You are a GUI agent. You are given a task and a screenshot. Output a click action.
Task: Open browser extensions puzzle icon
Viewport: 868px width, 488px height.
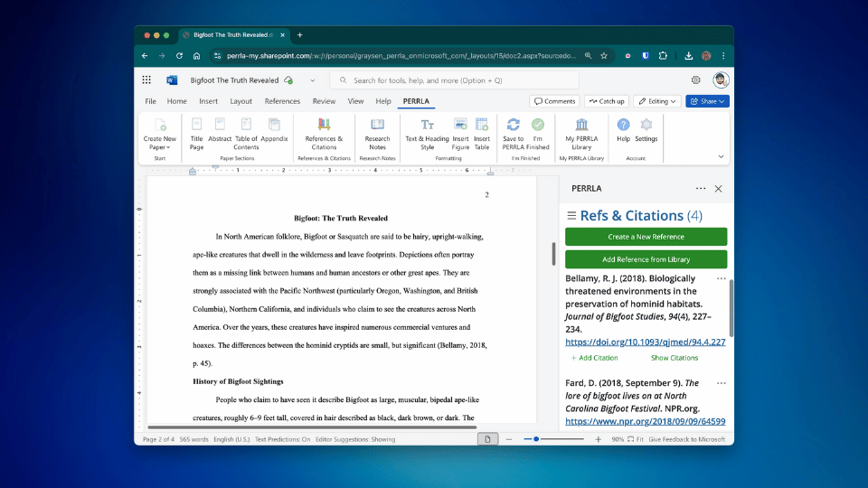[x=663, y=56]
